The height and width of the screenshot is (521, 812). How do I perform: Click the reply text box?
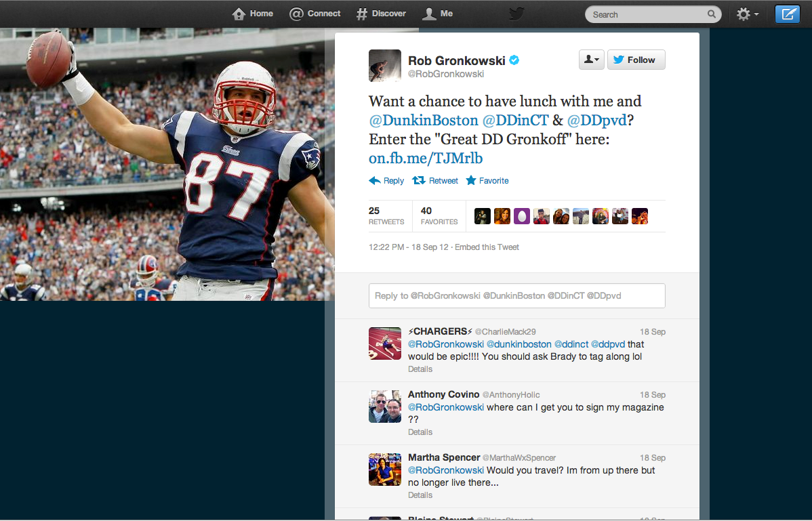[x=517, y=295]
